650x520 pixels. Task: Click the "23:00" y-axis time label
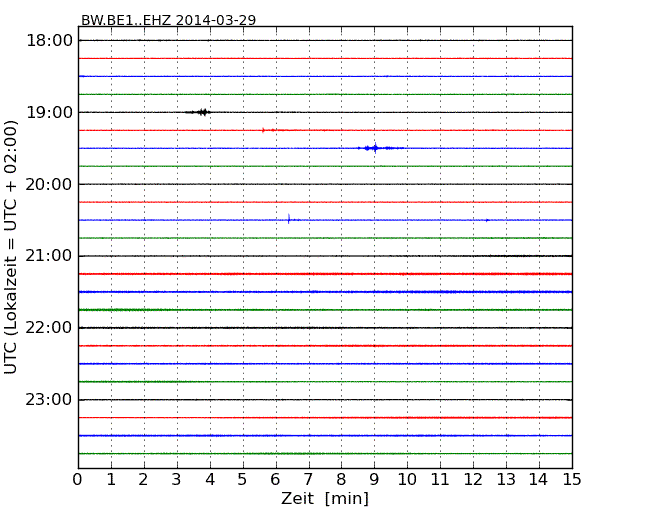pos(49,399)
